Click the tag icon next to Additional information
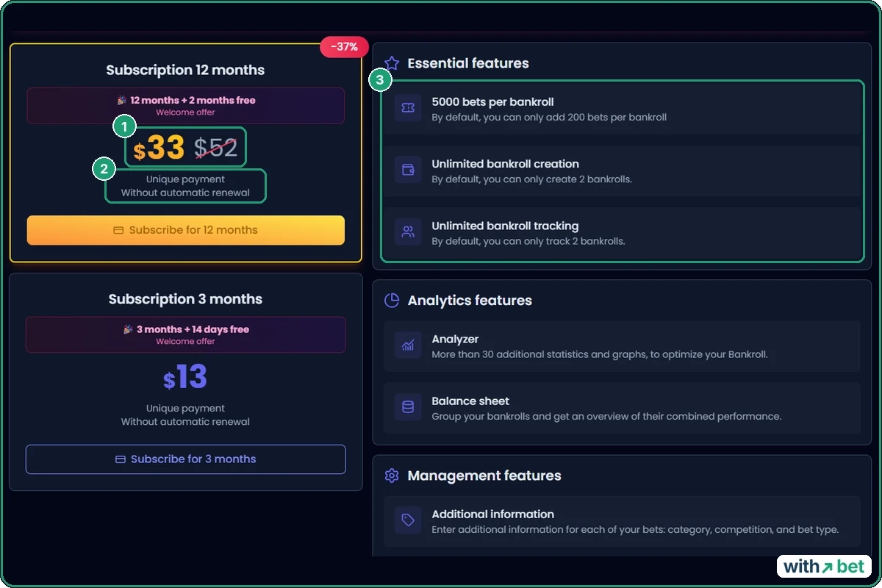 [408, 520]
